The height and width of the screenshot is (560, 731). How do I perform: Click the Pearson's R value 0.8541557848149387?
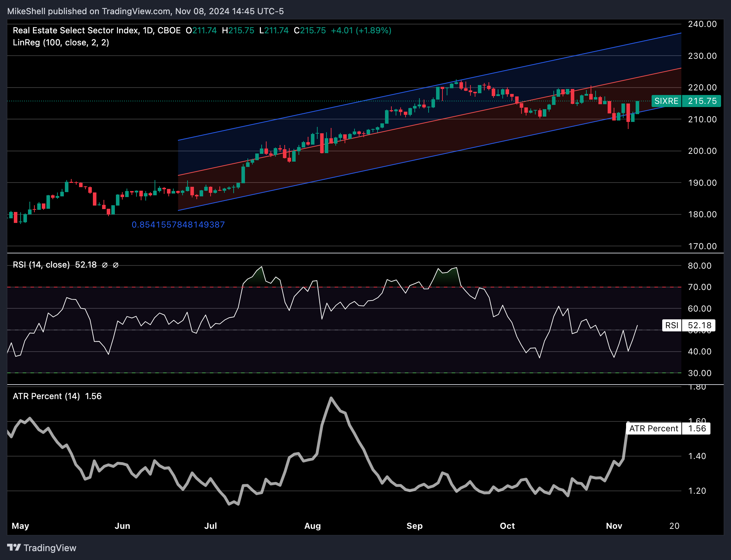pyautogui.click(x=178, y=225)
